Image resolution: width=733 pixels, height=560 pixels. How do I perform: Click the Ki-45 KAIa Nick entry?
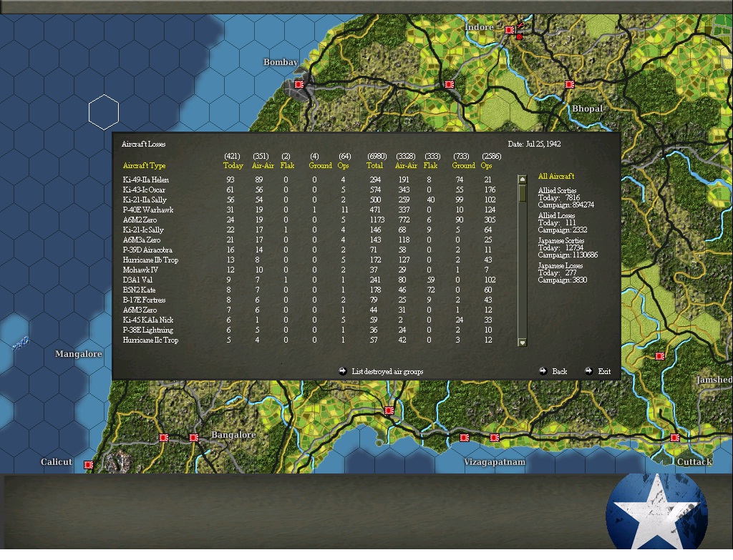309,320
